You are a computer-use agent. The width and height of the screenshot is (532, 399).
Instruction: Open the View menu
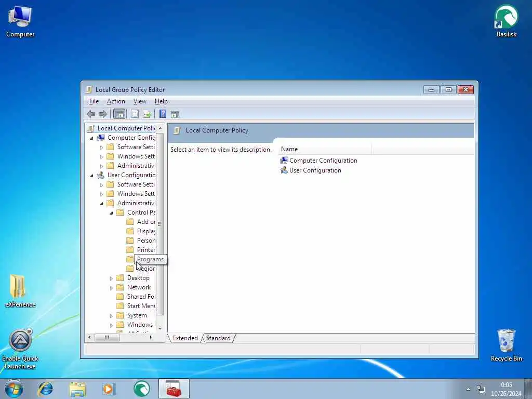(140, 101)
